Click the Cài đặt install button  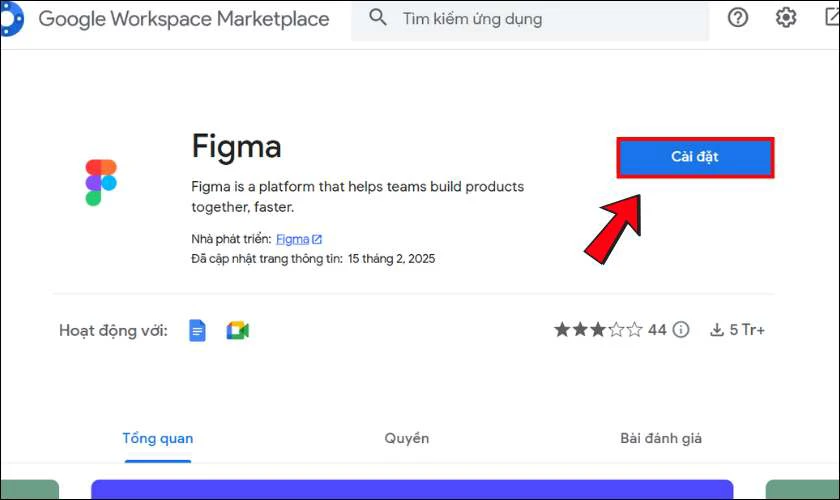[x=695, y=157]
